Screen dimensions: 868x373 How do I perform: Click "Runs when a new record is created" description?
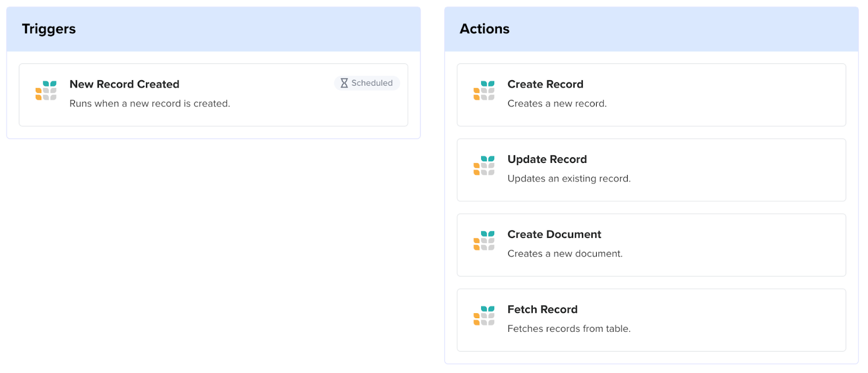pyautogui.click(x=150, y=104)
